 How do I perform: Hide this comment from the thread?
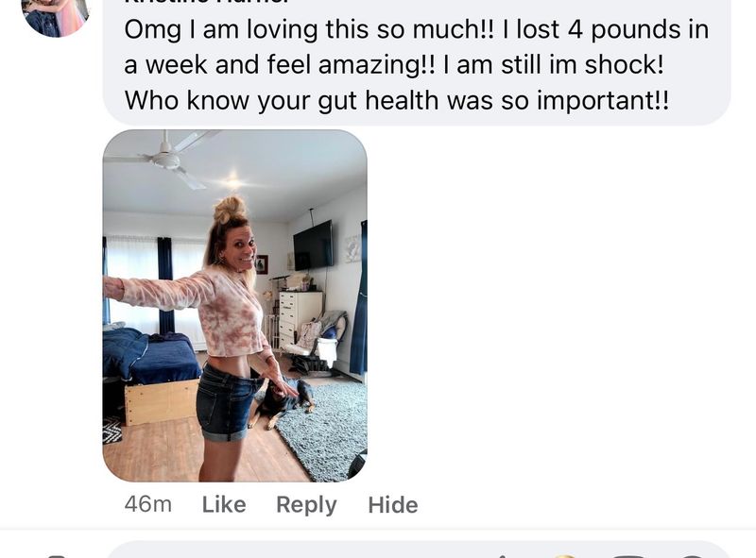393,505
